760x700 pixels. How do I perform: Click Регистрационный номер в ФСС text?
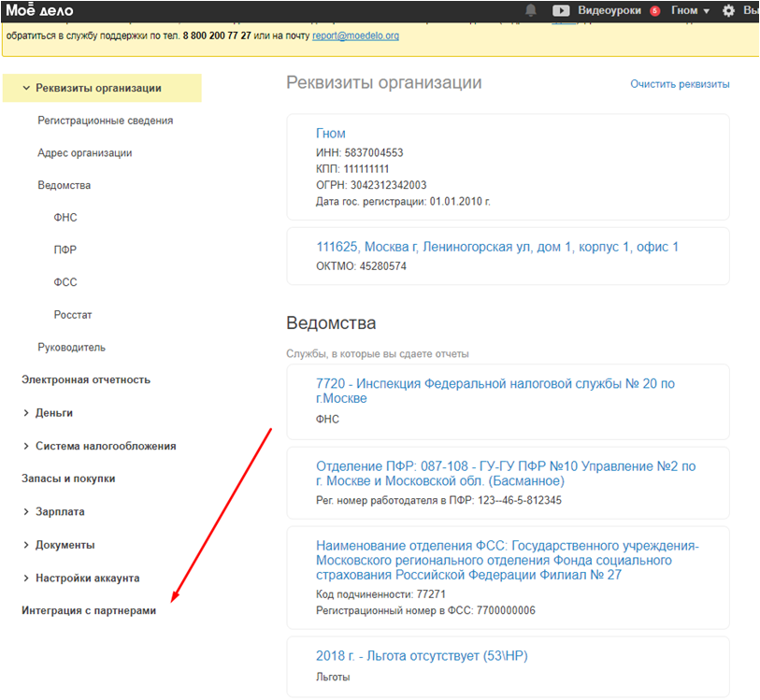tap(425, 610)
